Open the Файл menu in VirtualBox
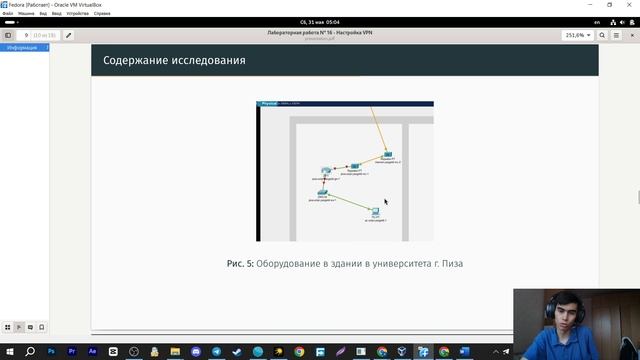The height and width of the screenshot is (360, 640). (8, 13)
